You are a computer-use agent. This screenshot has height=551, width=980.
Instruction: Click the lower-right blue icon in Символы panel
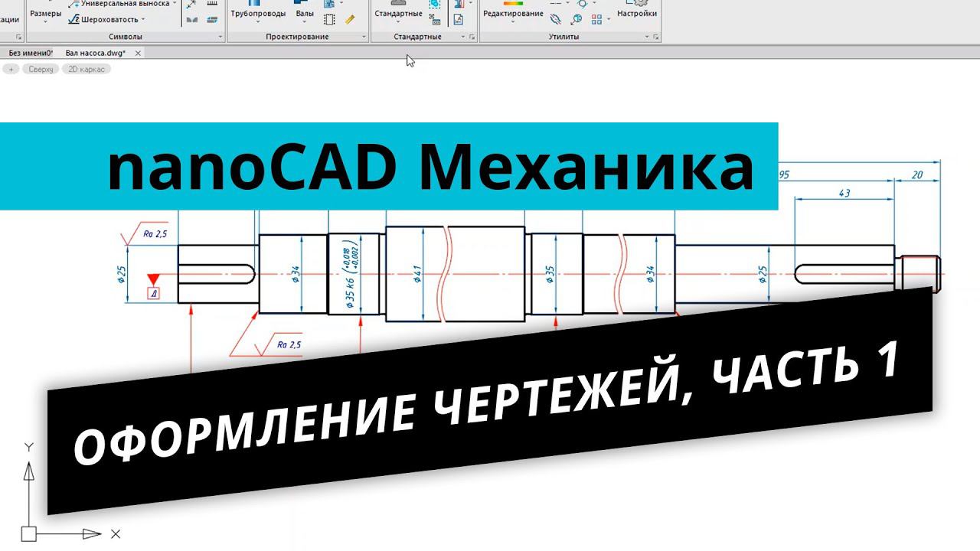[212, 19]
